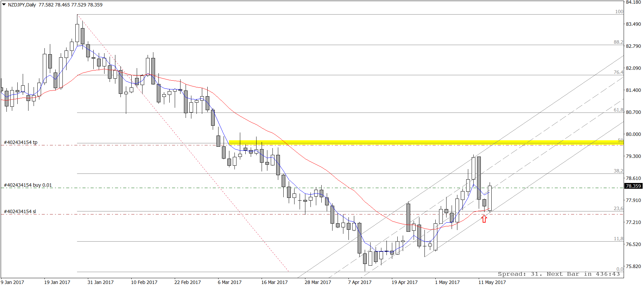The image size is (644, 287).
Task: Click the 19 Apr 2017 date label
Action: pyautogui.click(x=404, y=282)
